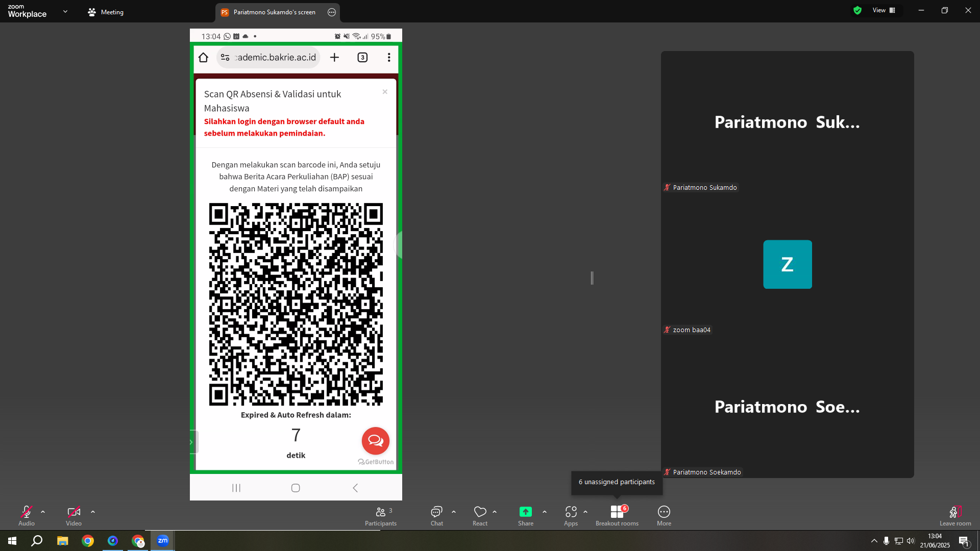
Task: Show hidden system tray icons
Action: 874,541
